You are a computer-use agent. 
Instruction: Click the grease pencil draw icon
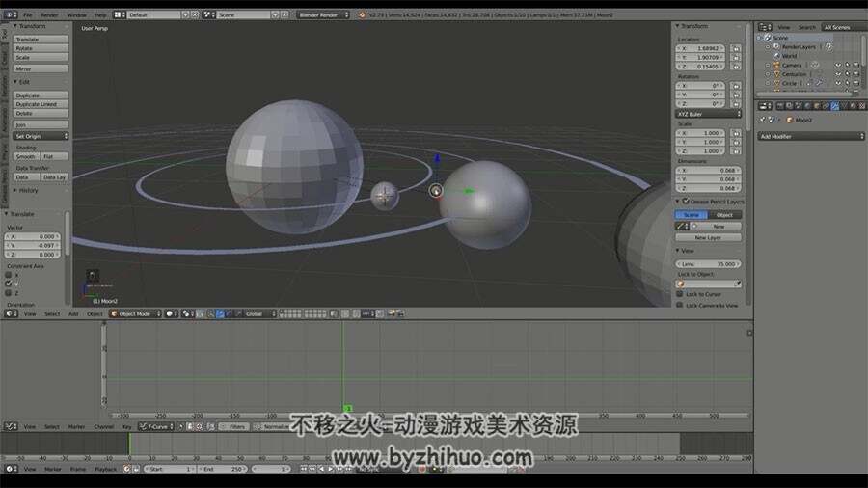682,227
